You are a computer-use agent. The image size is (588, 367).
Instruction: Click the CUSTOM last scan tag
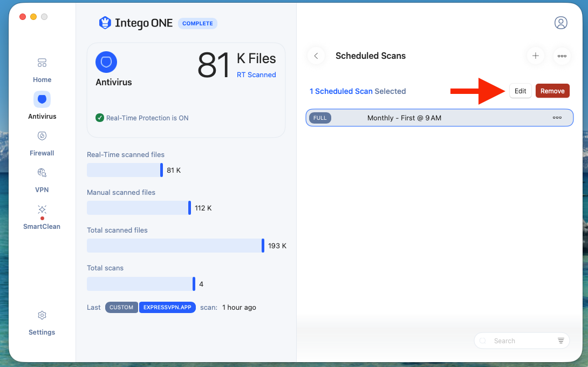[121, 307]
